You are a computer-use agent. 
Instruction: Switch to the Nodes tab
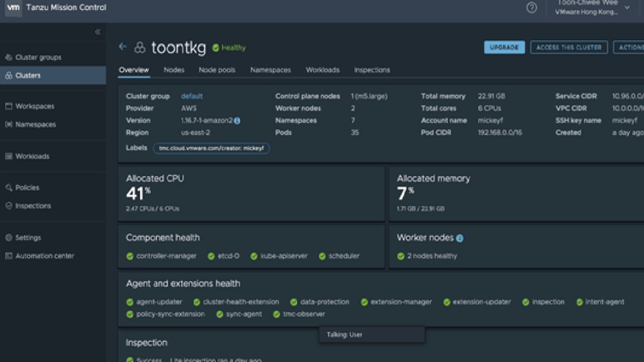pos(174,70)
